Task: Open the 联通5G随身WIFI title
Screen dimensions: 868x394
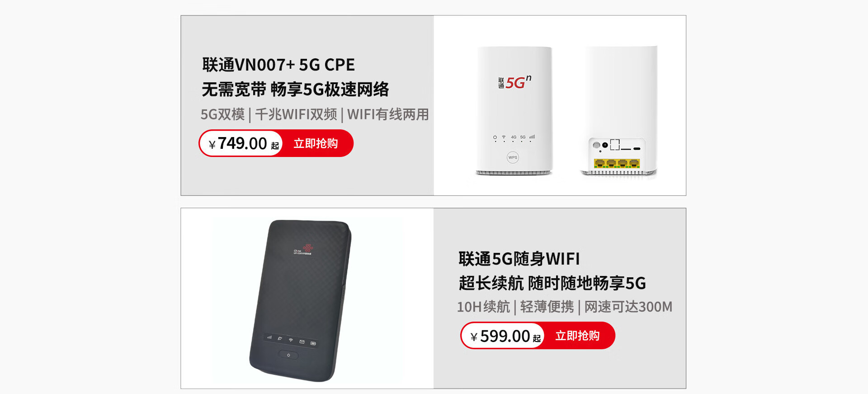Action: [x=519, y=259]
